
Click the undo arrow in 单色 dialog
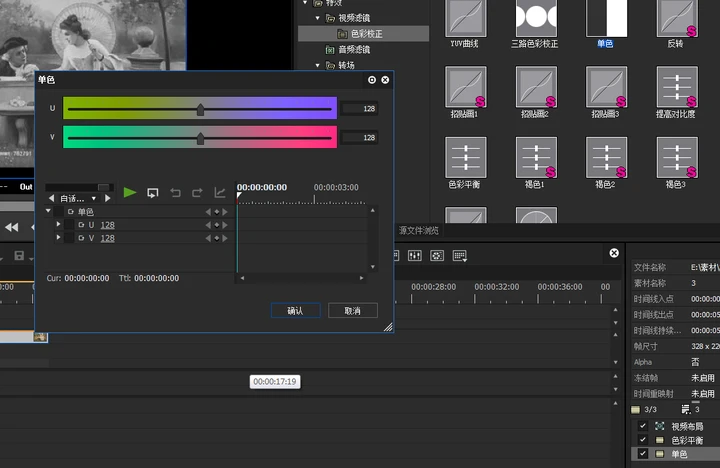coord(175,192)
